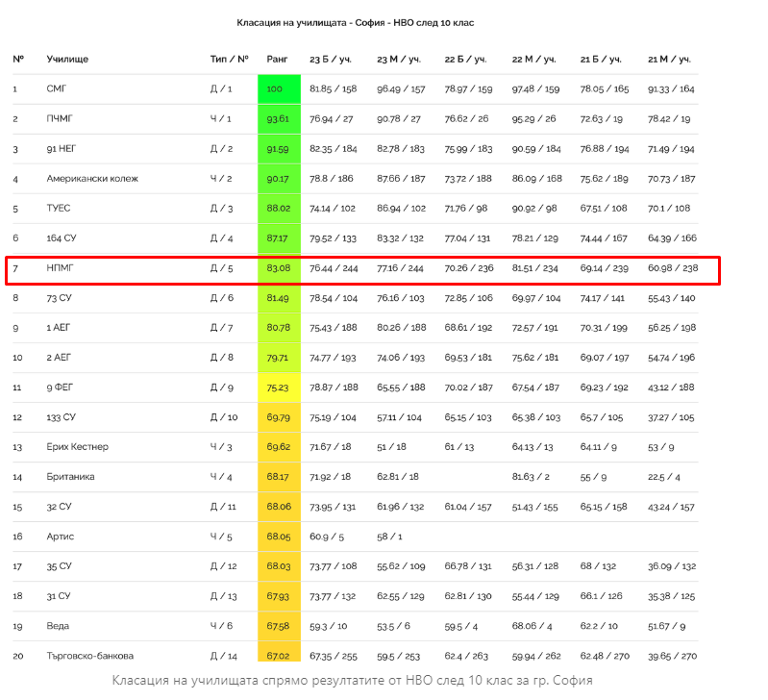The width and height of the screenshot is (768, 700).
Task: Select the Артис school name
Action: (x=61, y=537)
